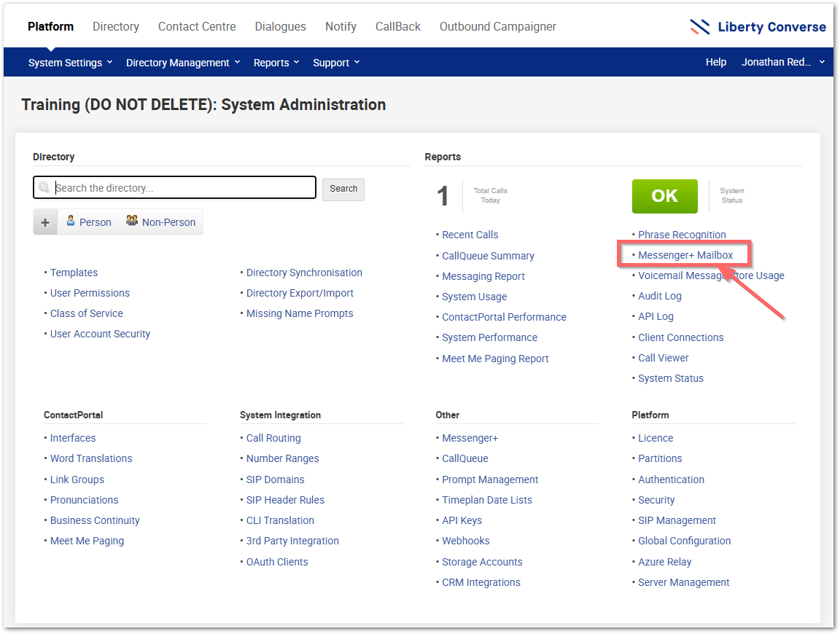The width and height of the screenshot is (840, 634).
Task: View the Recent Calls report
Action: click(470, 235)
